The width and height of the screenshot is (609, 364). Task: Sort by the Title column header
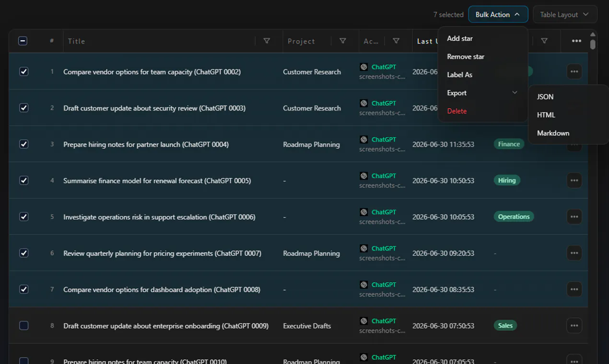[76, 41]
